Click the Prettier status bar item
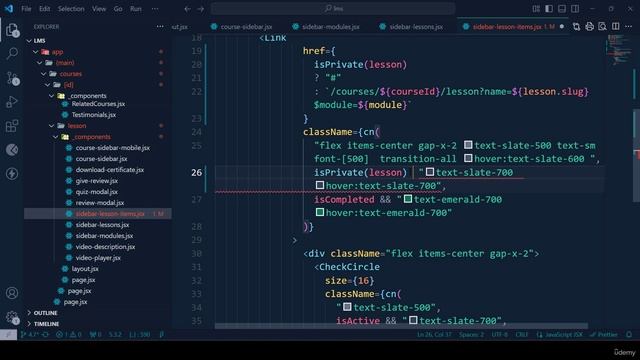 pyautogui.click(x=604, y=334)
